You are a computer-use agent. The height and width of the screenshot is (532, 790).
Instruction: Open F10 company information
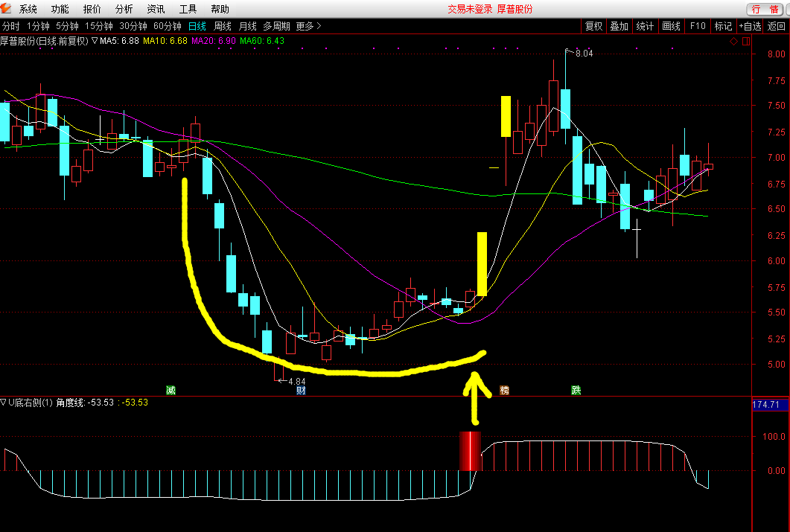(x=698, y=26)
